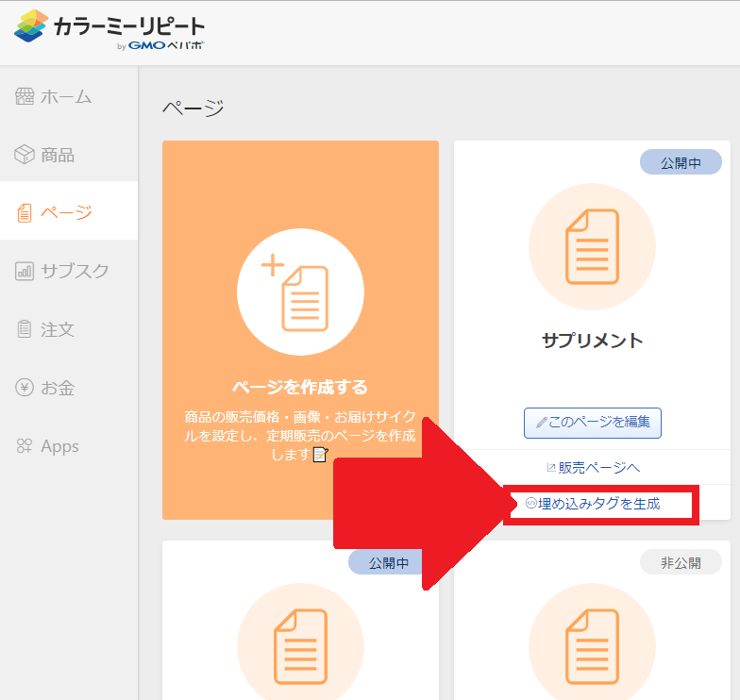Click the document icon on lower-left 公開中 card
Screen dimensions: 740x700
(300, 646)
